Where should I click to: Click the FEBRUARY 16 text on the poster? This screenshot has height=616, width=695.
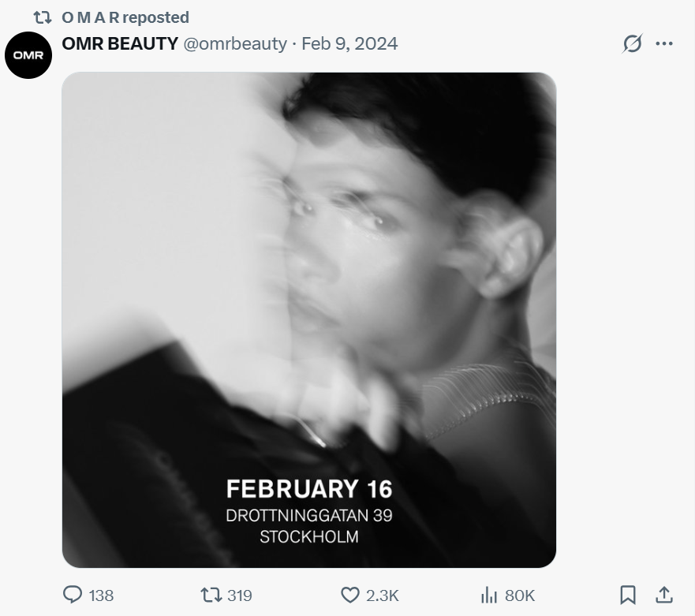[309, 489]
